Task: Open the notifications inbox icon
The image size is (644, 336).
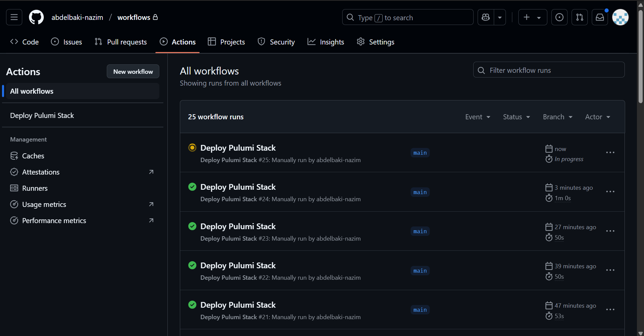Action: tap(600, 17)
